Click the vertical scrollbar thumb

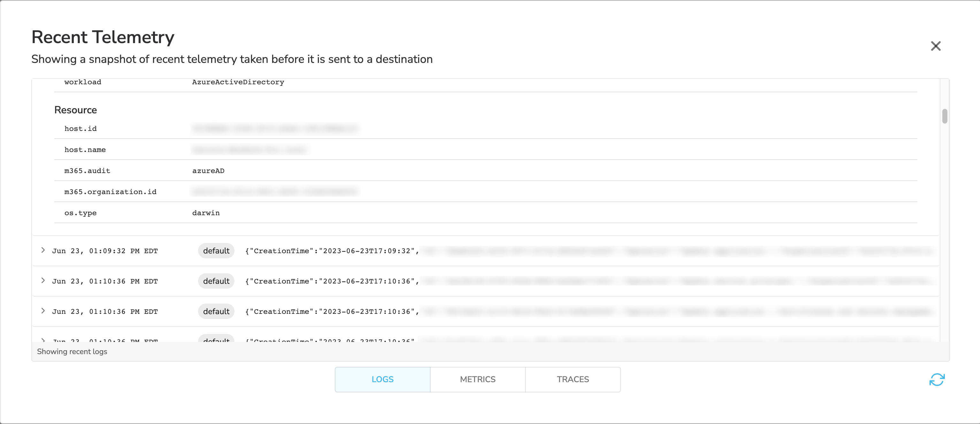[945, 116]
